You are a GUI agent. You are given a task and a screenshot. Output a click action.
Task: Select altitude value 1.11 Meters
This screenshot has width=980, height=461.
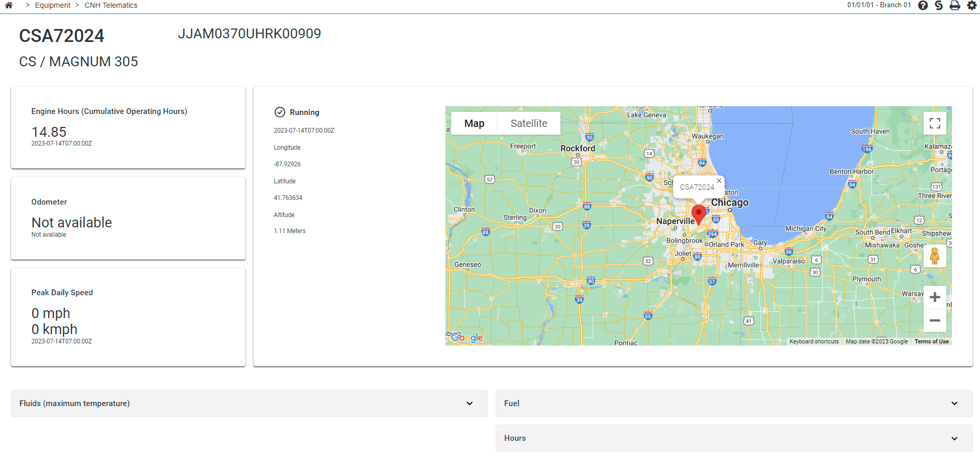tap(290, 231)
